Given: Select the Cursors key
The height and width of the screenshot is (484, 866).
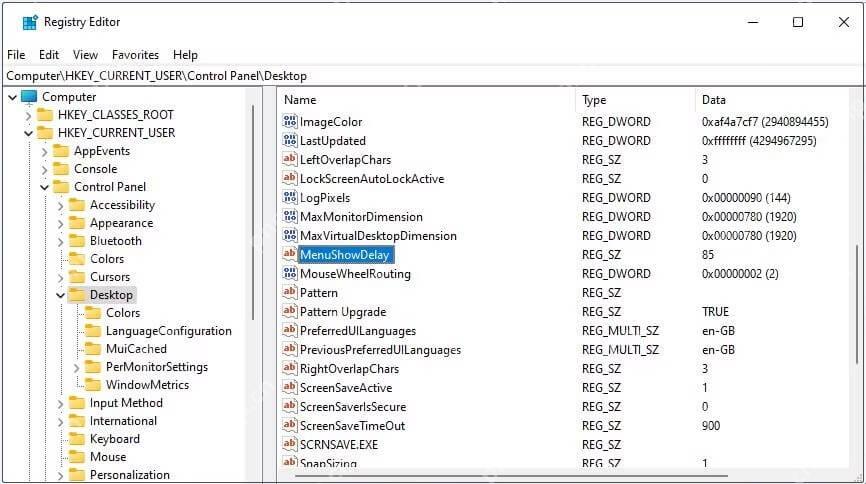Looking at the screenshot, I should 110,277.
